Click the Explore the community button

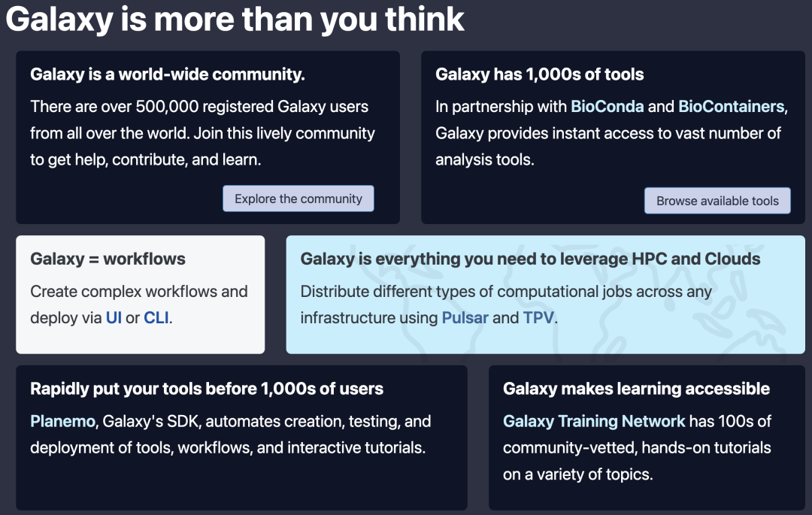click(x=298, y=198)
